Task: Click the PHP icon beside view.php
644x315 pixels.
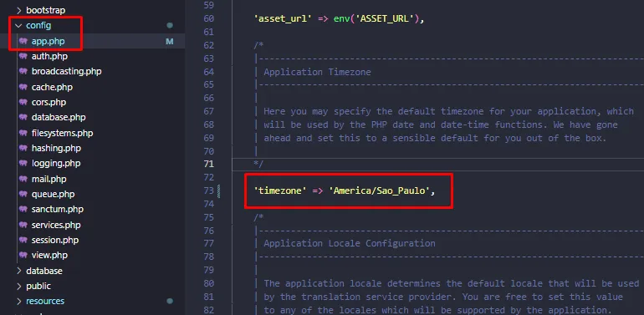Action: [x=23, y=255]
